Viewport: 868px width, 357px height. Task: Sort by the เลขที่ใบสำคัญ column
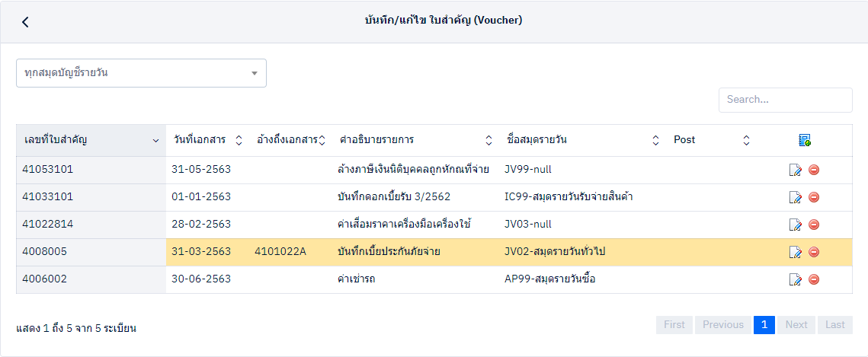pyautogui.click(x=91, y=140)
